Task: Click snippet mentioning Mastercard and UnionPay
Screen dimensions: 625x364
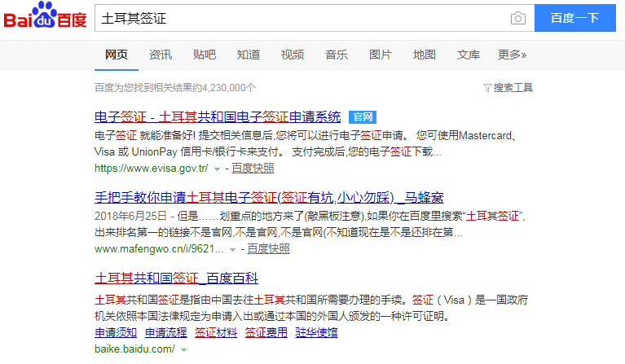Action: click(x=306, y=144)
